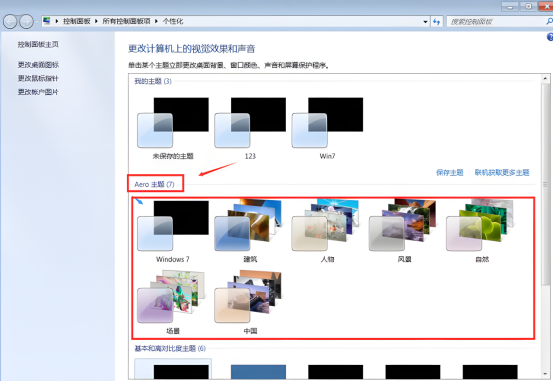This screenshot has height=381, width=553.
Task: Select the 场景 theme icon
Action: tap(173, 302)
